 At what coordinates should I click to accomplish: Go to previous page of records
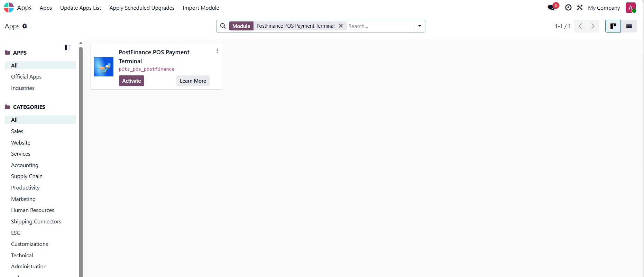(x=580, y=26)
